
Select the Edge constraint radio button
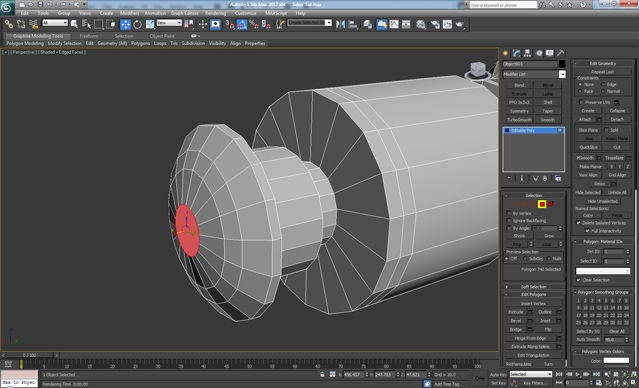[x=603, y=84]
